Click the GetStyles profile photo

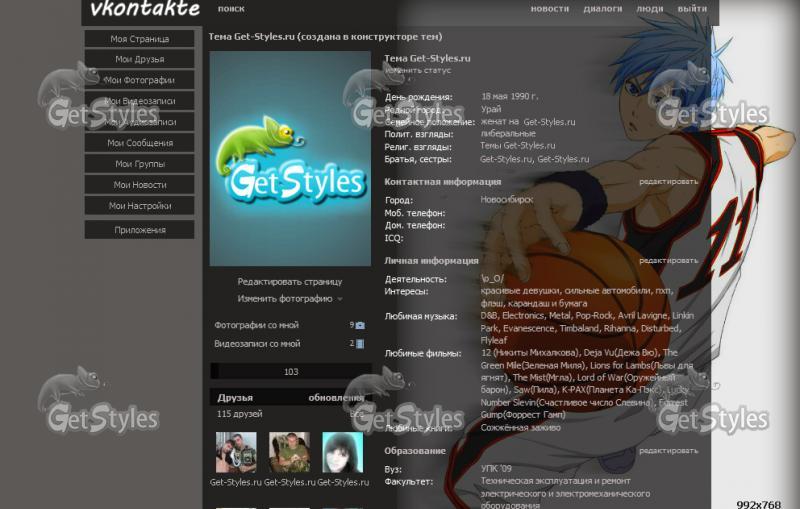pos(290,159)
